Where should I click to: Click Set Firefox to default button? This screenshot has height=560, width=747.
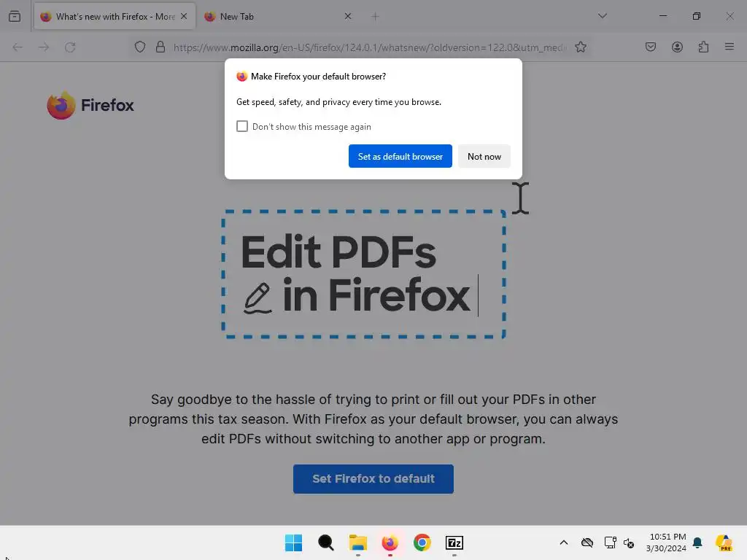[x=373, y=478]
